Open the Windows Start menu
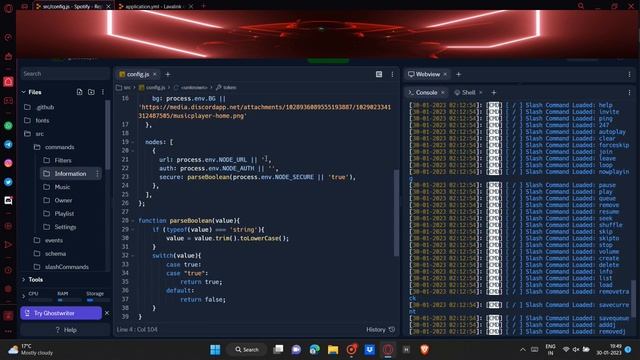The image size is (640, 360). pyautogui.click(x=215, y=350)
